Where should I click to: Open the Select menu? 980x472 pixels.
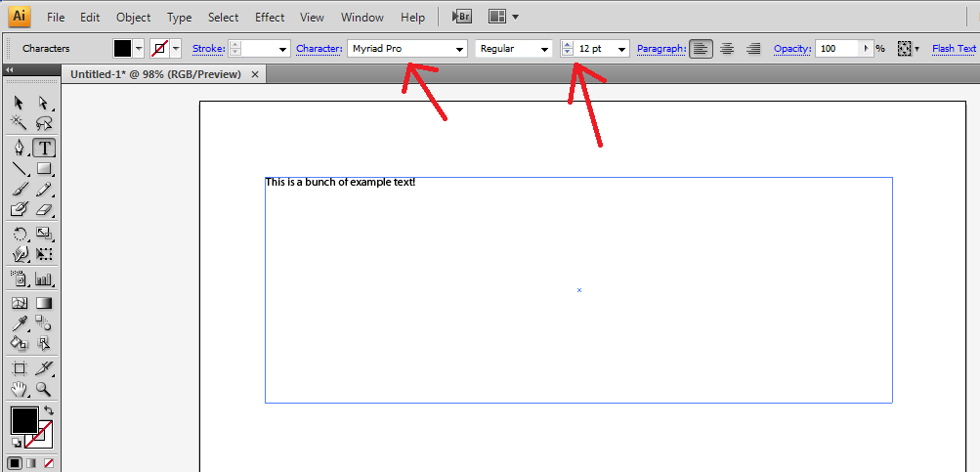(224, 18)
